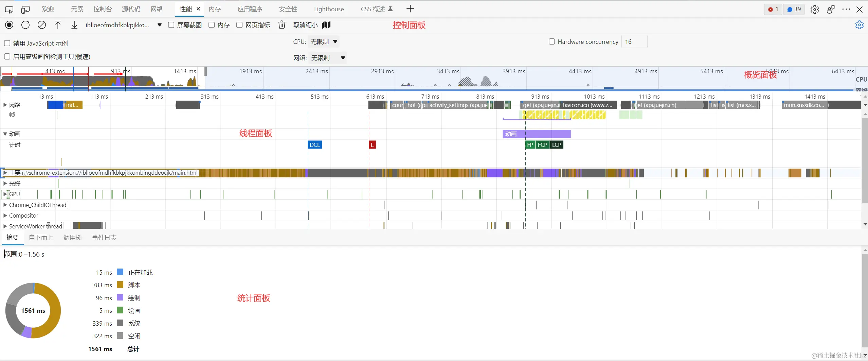Expand the 光栅 track
868x361 pixels.
pos(5,184)
